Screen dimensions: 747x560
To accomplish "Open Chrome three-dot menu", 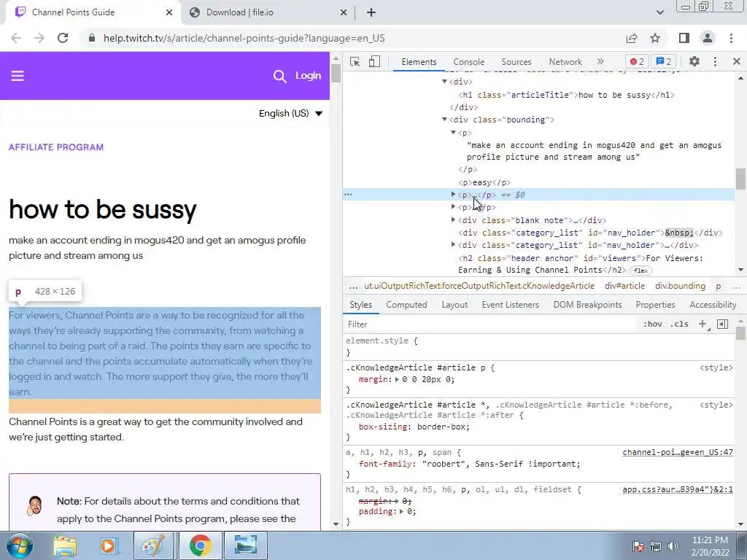I will click(x=731, y=38).
